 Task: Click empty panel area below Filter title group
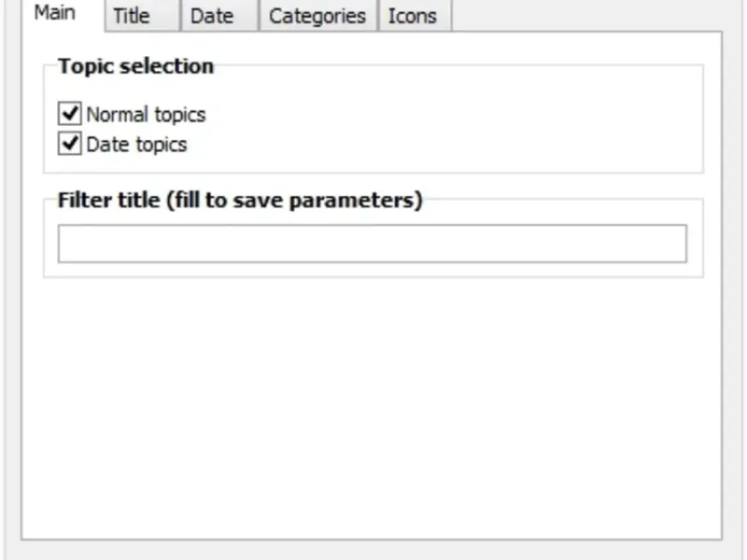click(x=372, y=401)
